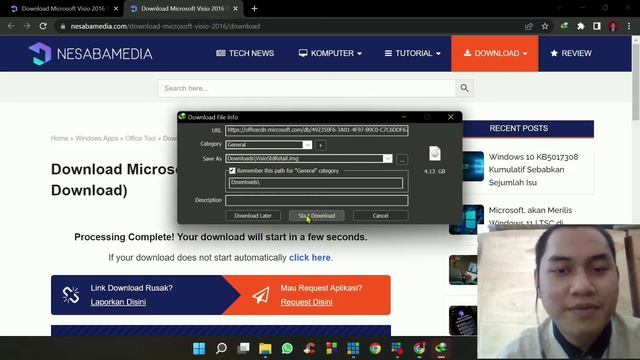Open the Request Disini link
Screen dimensions: 640x360
click(x=307, y=302)
